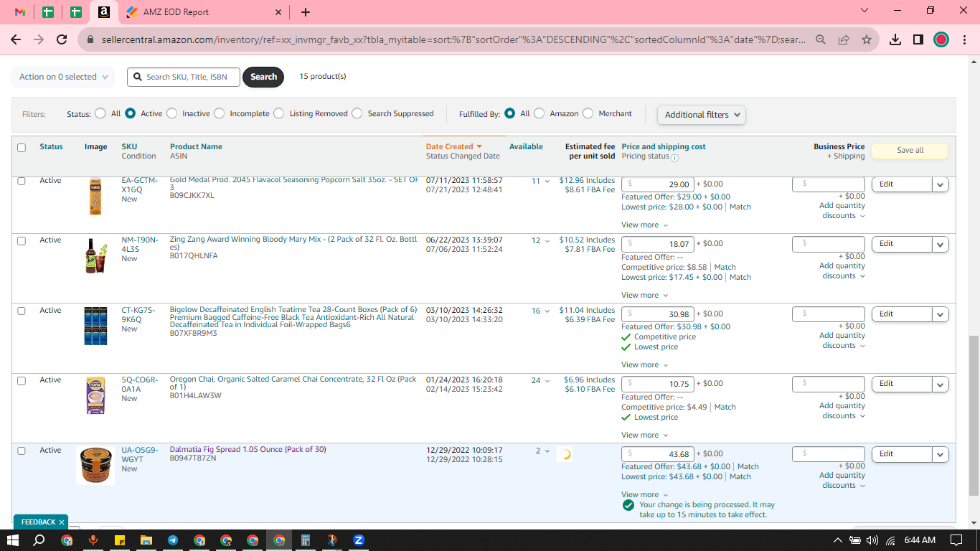Select Fulfilled By Merchant radio button

pyautogui.click(x=588, y=113)
